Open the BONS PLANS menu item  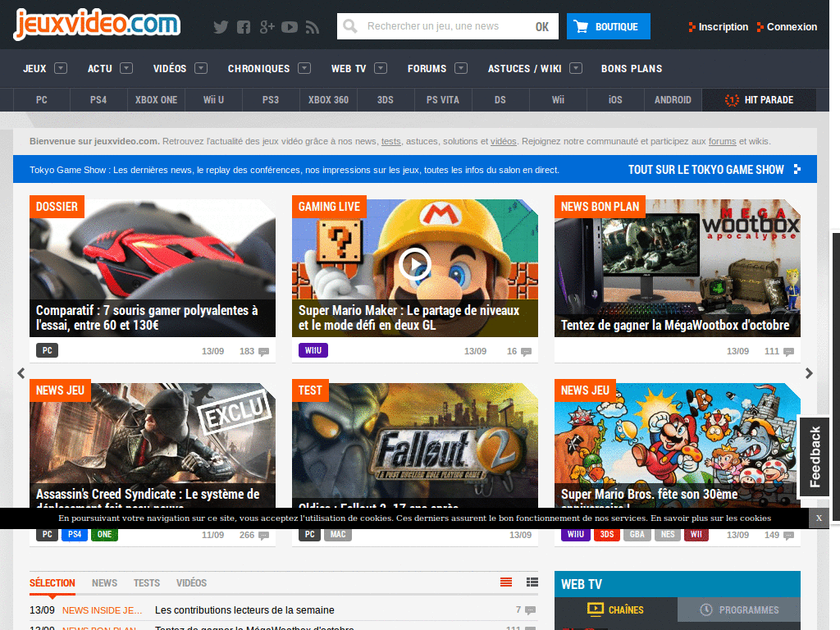click(632, 69)
